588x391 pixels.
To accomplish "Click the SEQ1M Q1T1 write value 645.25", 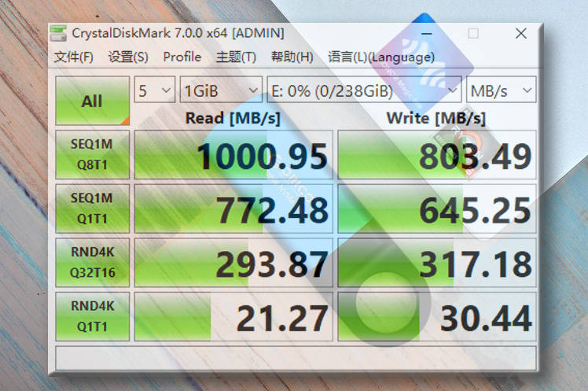I will [x=437, y=208].
